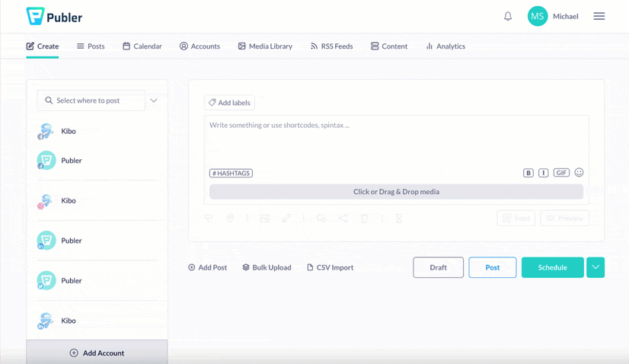Open the #HASHTAGS suggestions

point(231,173)
